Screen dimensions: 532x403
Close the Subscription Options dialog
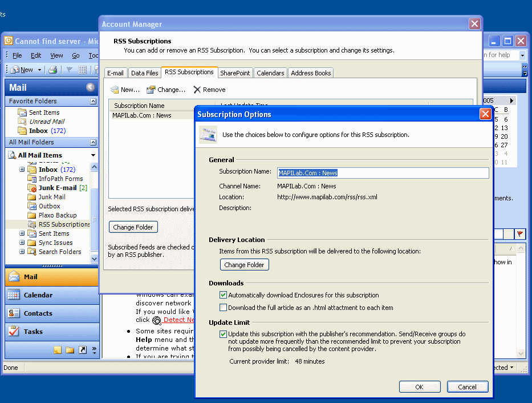[x=485, y=114]
